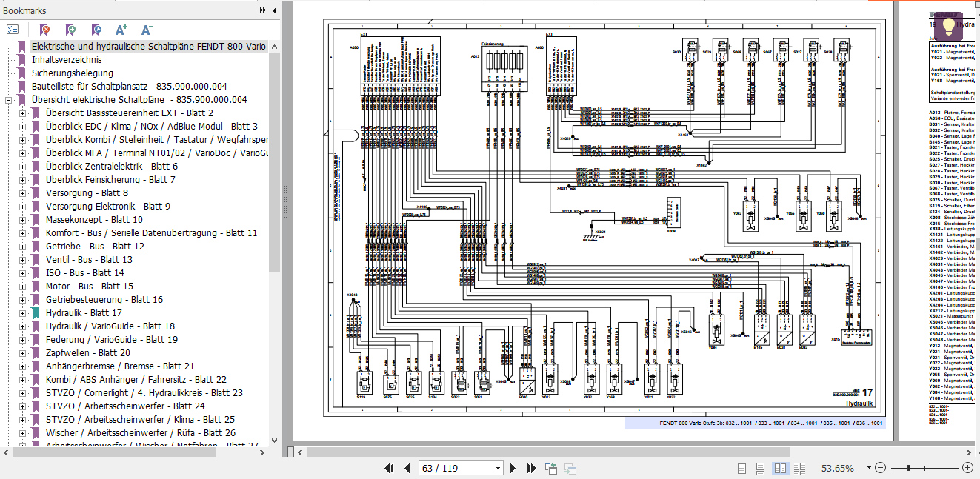Viewport: 980px width, 479px height.
Task: Set the zoom slider at its midpoint
Action: pyautogui.click(x=924, y=468)
